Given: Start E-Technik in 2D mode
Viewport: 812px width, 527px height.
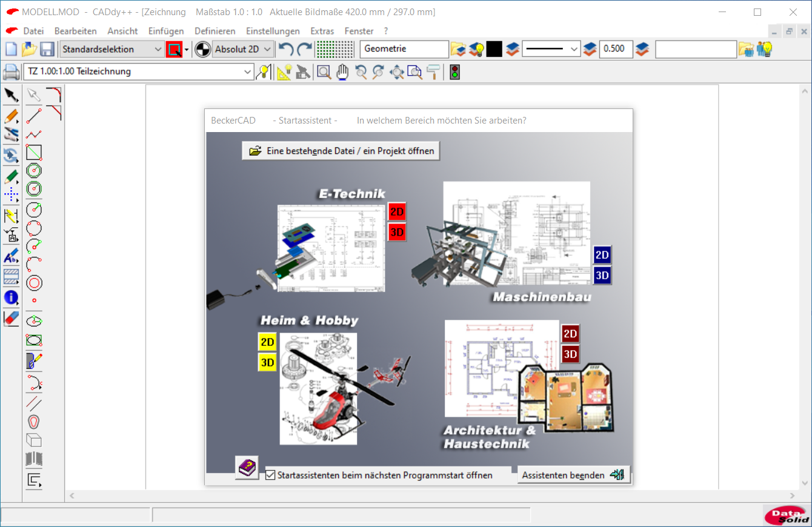Looking at the screenshot, I should tap(397, 212).
